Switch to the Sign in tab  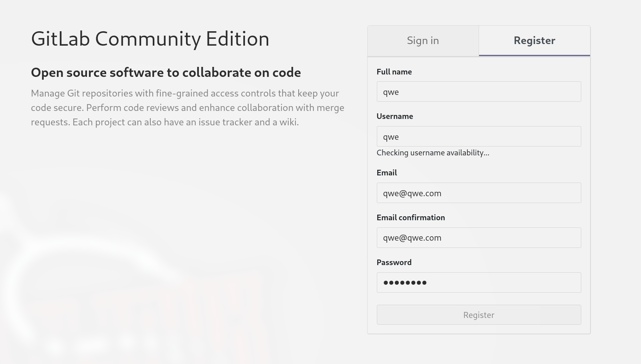pyautogui.click(x=423, y=41)
